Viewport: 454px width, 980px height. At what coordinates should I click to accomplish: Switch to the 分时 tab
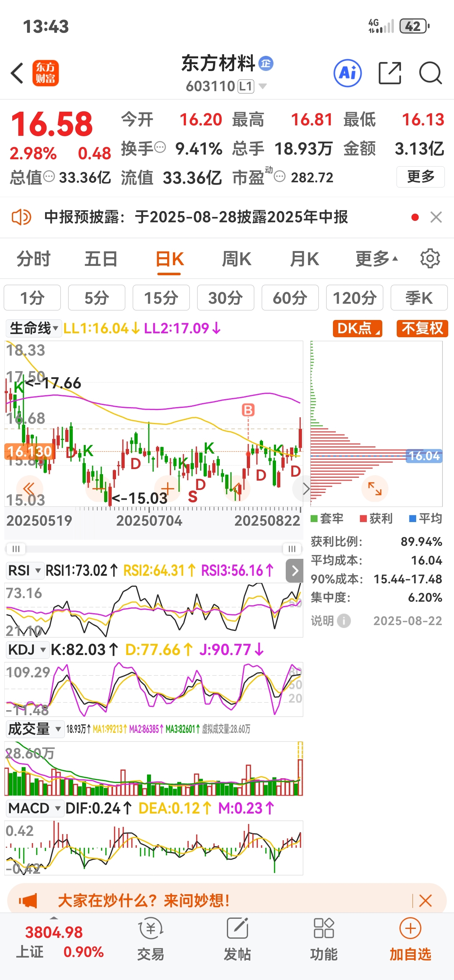(34, 259)
